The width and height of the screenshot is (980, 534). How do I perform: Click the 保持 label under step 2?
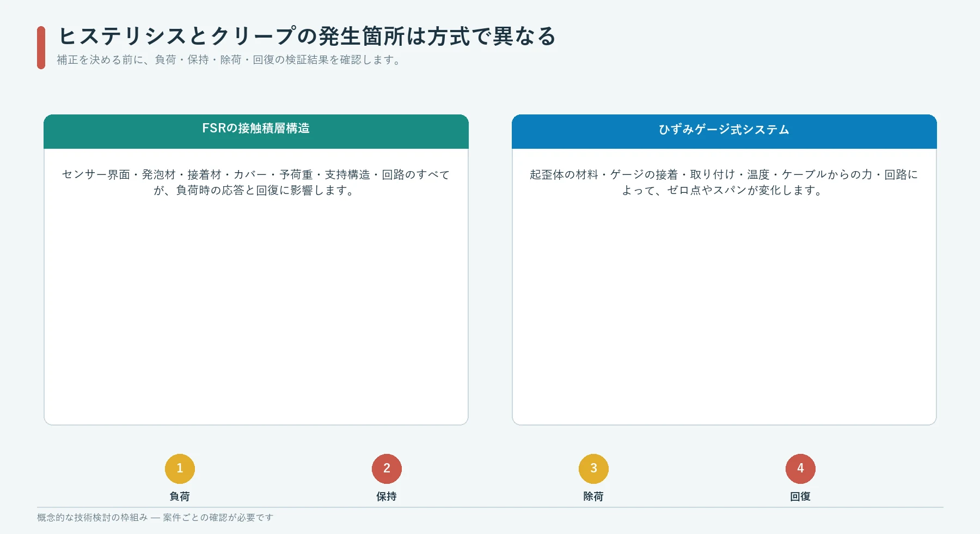pyautogui.click(x=387, y=496)
